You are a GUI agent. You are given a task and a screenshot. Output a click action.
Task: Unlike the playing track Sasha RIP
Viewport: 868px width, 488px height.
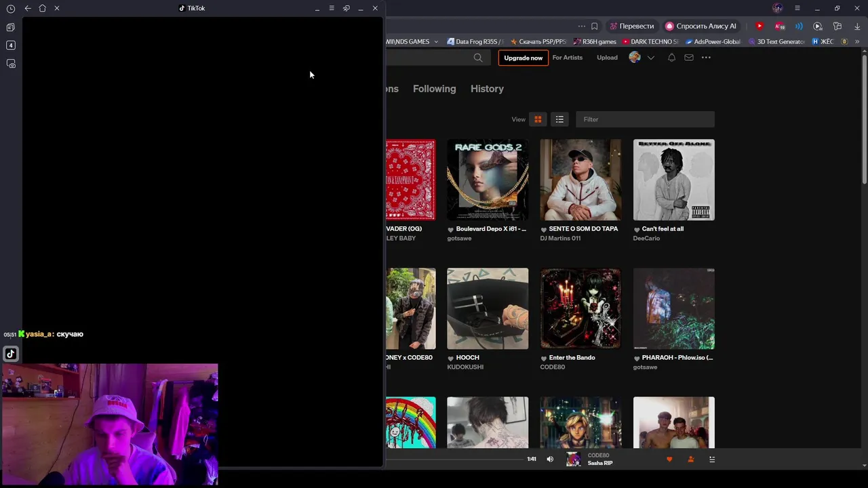669,460
